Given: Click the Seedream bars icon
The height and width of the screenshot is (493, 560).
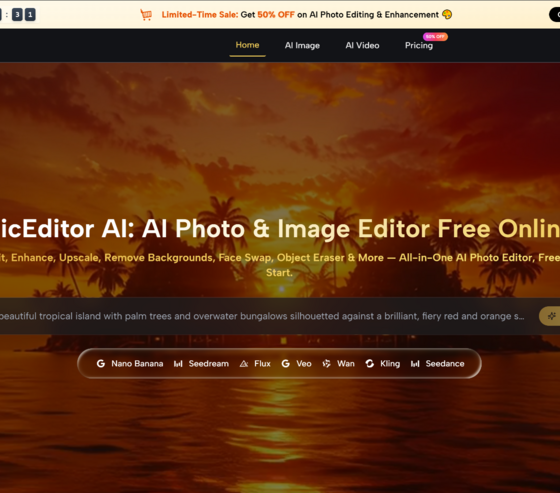Looking at the screenshot, I should pyautogui.click(x=178, y=364).
